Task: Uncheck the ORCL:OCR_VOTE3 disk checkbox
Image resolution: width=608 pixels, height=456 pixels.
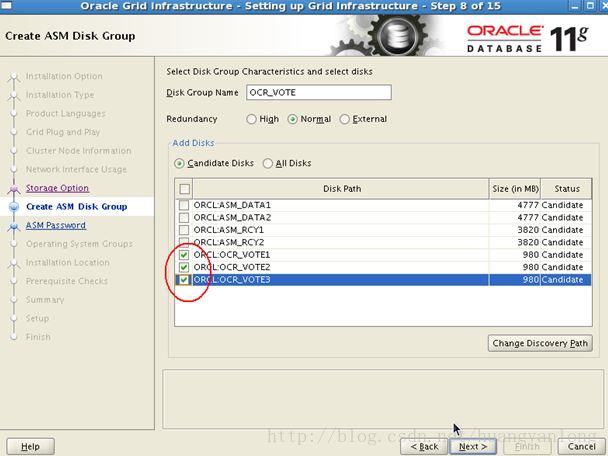Action: click(x=184, y=280)
